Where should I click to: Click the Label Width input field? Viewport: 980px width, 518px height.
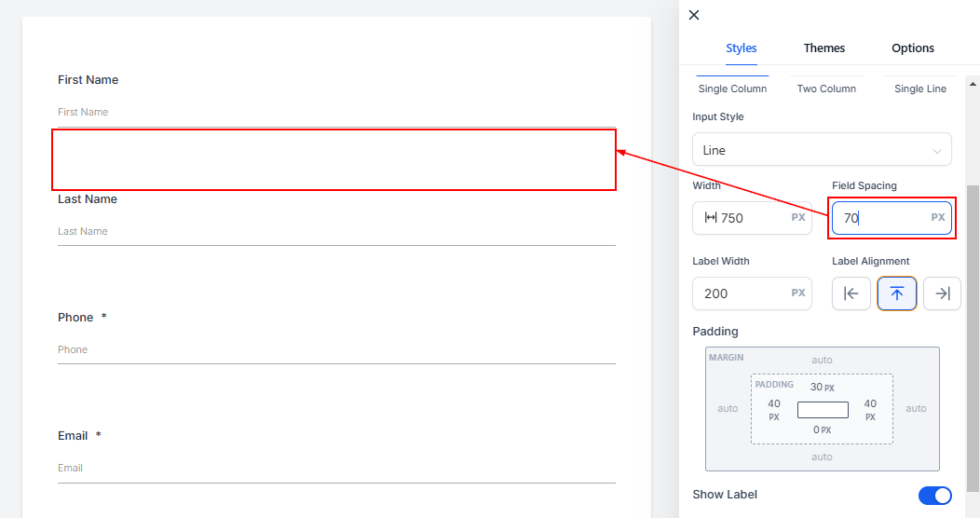pyautogui.click(x=741, y=293)
